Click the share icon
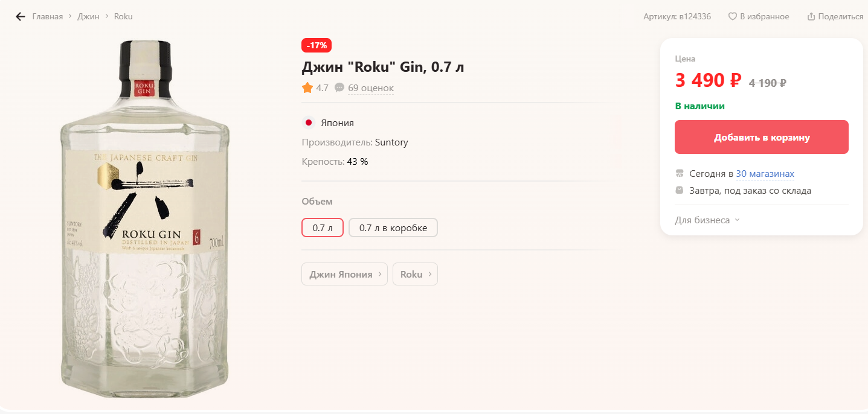 (x=811, y=16)
